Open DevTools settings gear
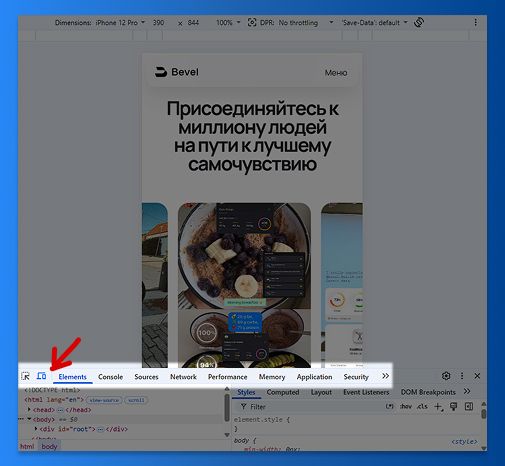This screenshot has width=505, height=466. [x=446, y=376]
